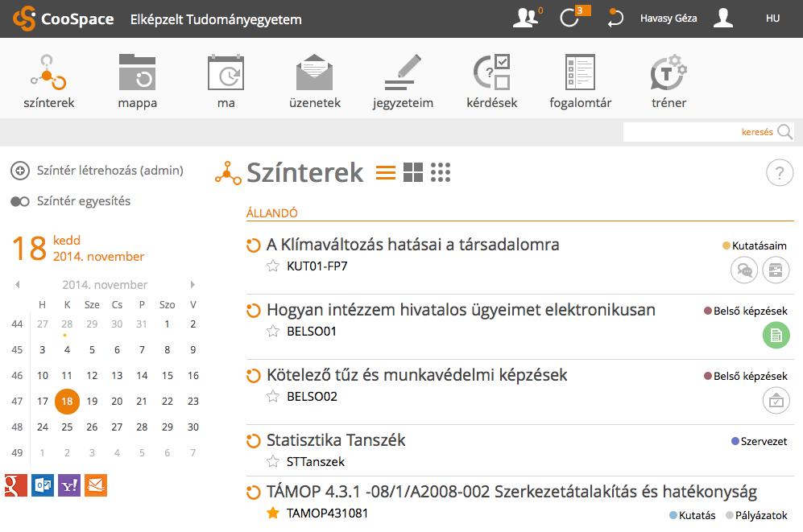The image size is (803, 532).
Task: Click Elképzelt Tudományegyetem title
Action: 216,19
